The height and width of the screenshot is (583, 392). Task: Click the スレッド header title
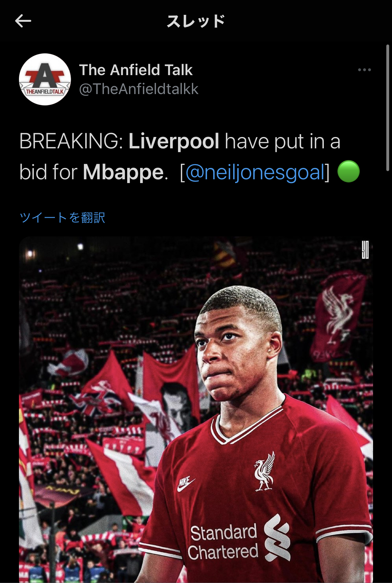click(196, 21)
